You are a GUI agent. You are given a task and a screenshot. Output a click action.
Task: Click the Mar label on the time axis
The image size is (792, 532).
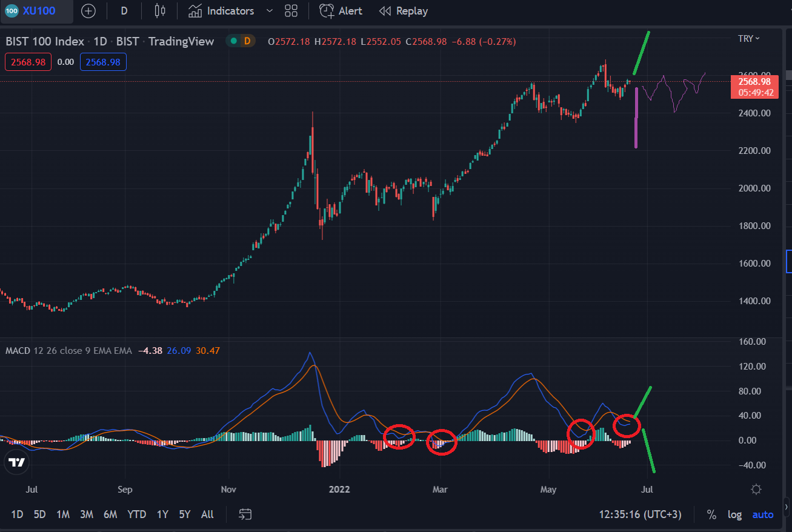click(440, 490)
